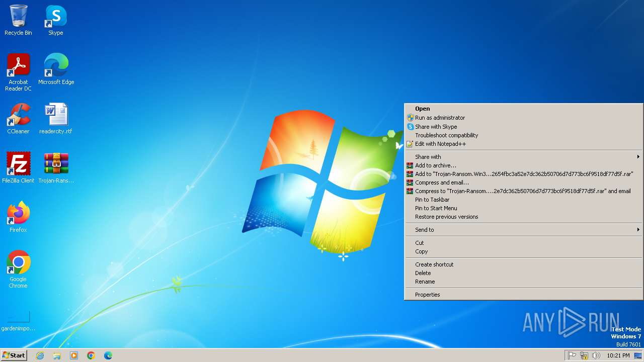The width and height of the screenshot is (644, 362).
Task: Open Properties from the context menu
Action: (x=523, y=295)
